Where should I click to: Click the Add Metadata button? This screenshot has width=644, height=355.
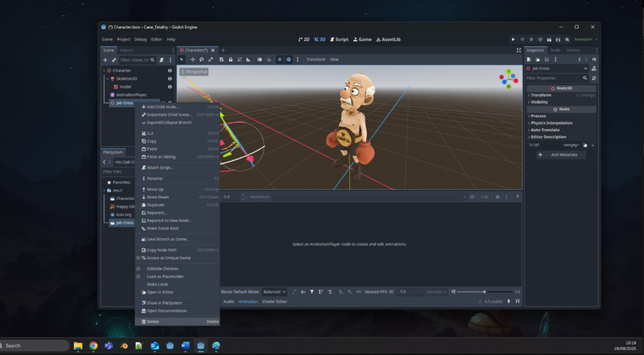pyautogui.click(x=561, y=155)
